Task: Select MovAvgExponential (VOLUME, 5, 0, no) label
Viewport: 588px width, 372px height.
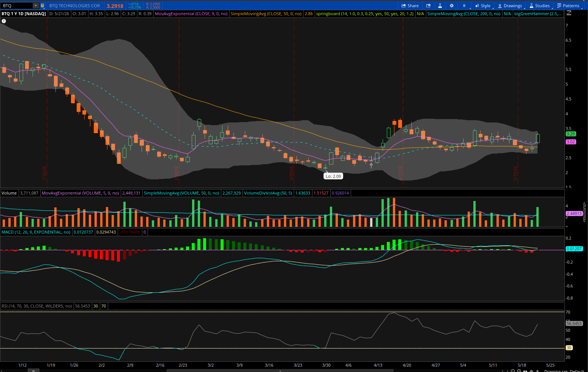Action: coord(80,193)
